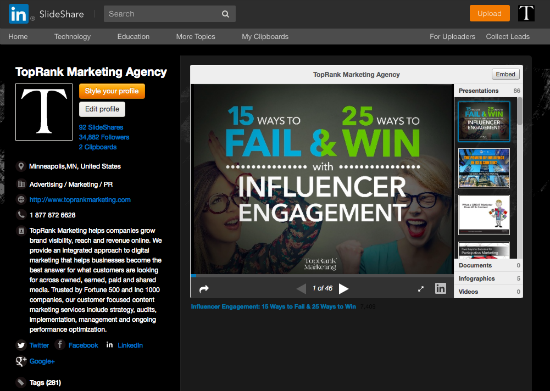The height and width of the screenshot is (391, 550).
Task: Open the Twitter profile link
Action: (x=39, y=345)
